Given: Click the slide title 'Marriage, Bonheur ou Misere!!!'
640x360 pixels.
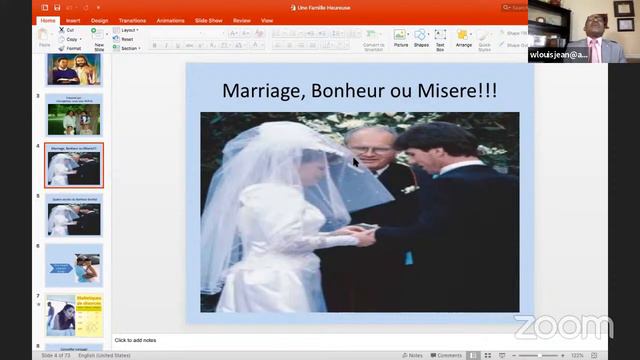Looking at the screenshot, I should pos(360,90).
